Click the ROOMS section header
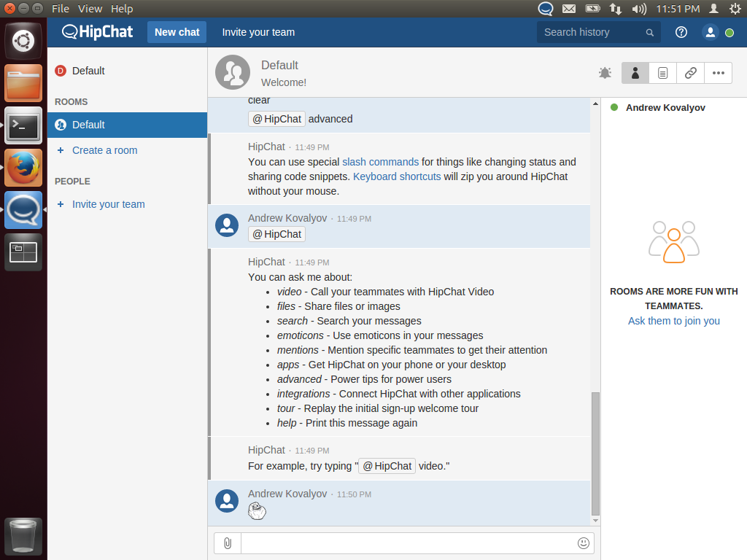 71,102
